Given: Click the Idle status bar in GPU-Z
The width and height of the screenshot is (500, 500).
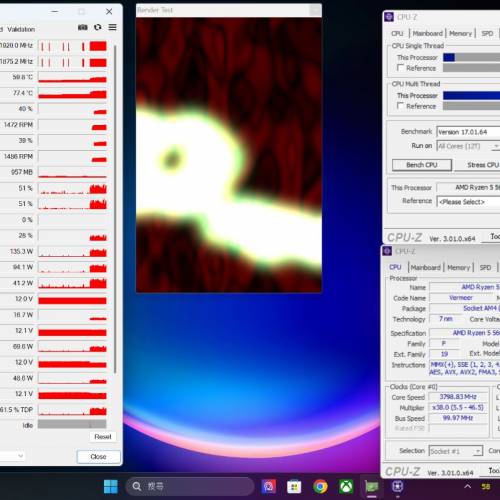Looking at the screenshot, I should click(x=72, y=424).
